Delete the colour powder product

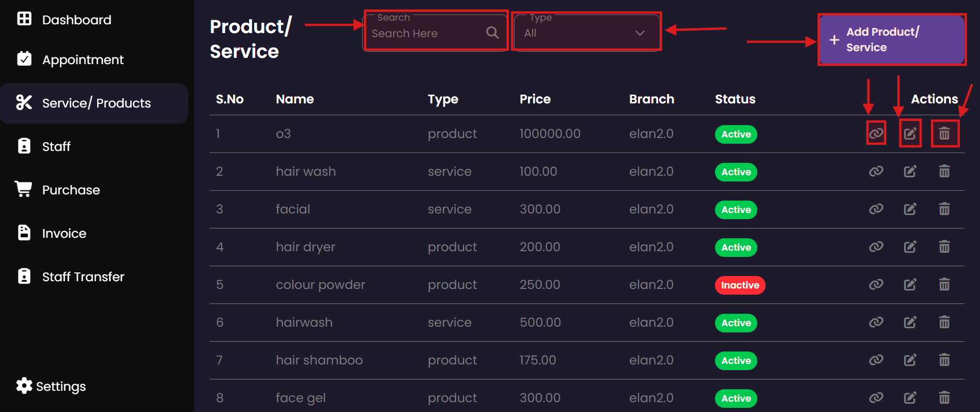point(944,284)
